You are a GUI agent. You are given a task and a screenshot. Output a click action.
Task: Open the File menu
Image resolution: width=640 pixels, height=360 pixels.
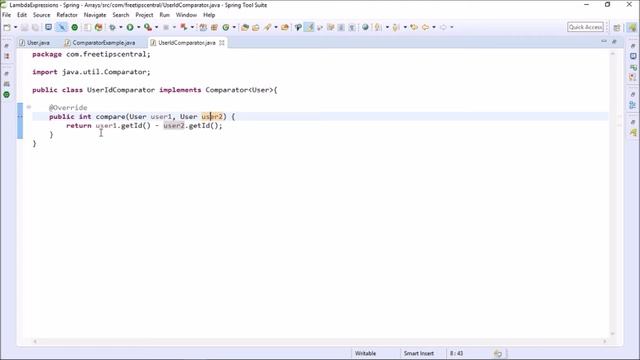click(7, 15)
